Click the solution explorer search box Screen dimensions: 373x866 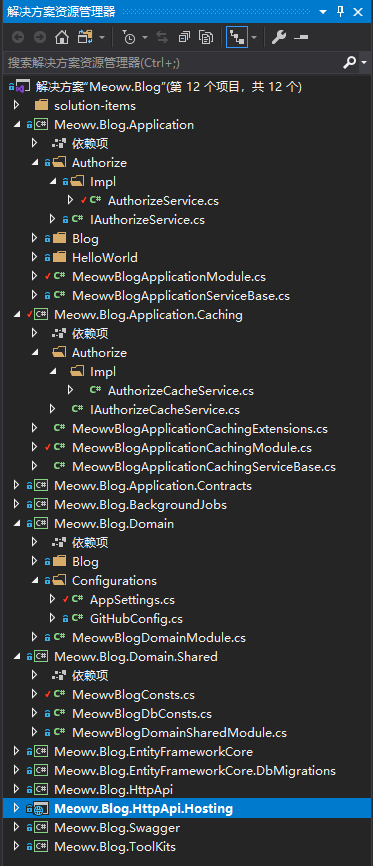[x=171, y=62]
